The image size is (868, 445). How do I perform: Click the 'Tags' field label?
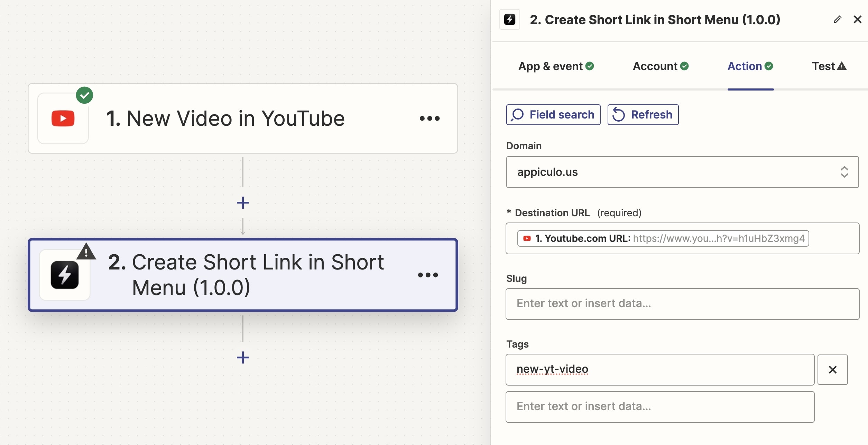(x=517, y=344)
